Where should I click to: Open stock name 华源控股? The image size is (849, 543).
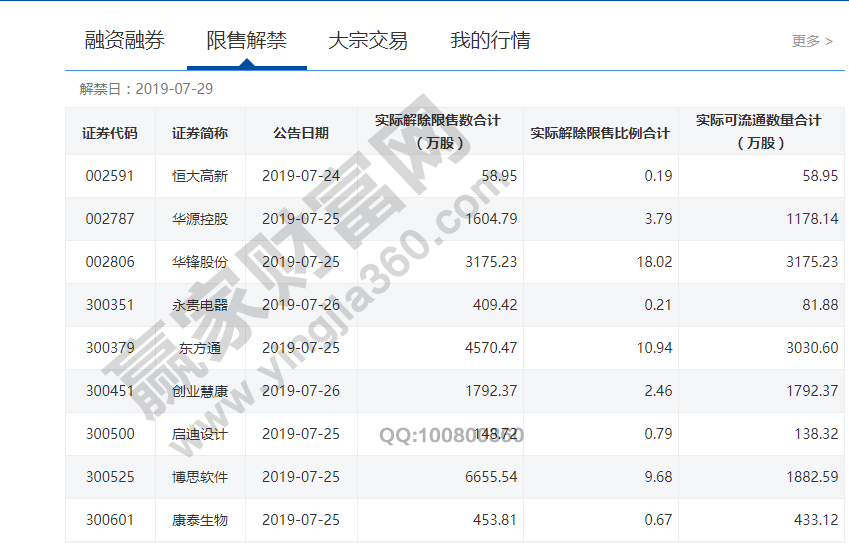200,219
